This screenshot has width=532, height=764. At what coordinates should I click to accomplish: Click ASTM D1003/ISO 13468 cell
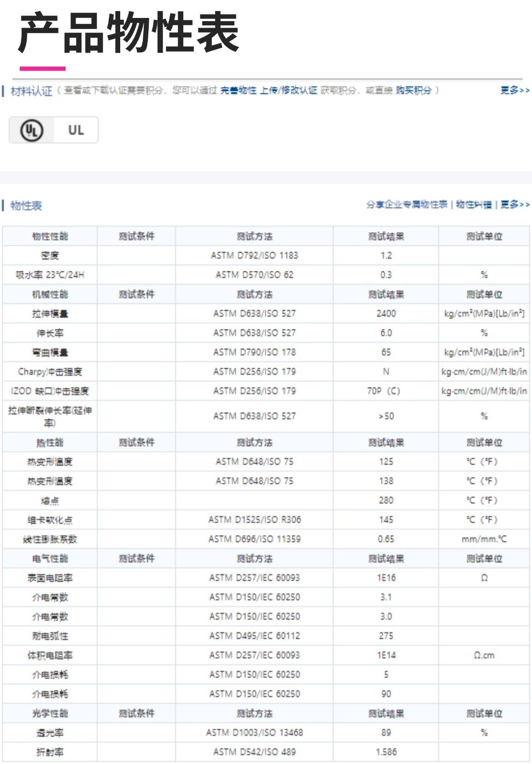pos(254,733)
